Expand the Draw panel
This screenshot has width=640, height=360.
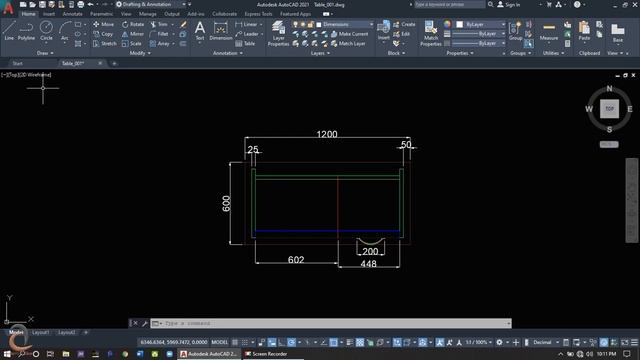click(45, 53)
